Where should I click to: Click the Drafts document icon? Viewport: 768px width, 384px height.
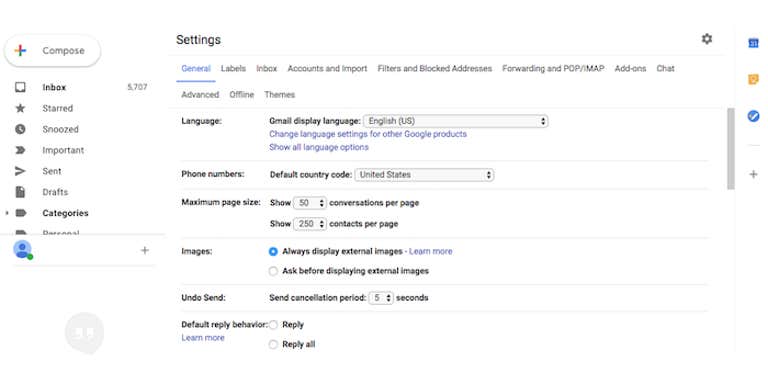tap(20, 192)
